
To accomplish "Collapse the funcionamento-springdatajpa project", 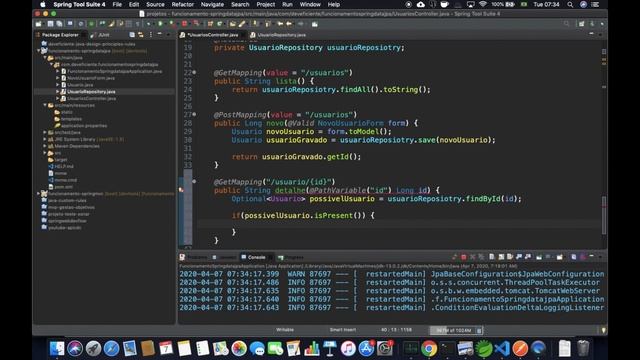I will pyautogui.click(x=39, y=51).
